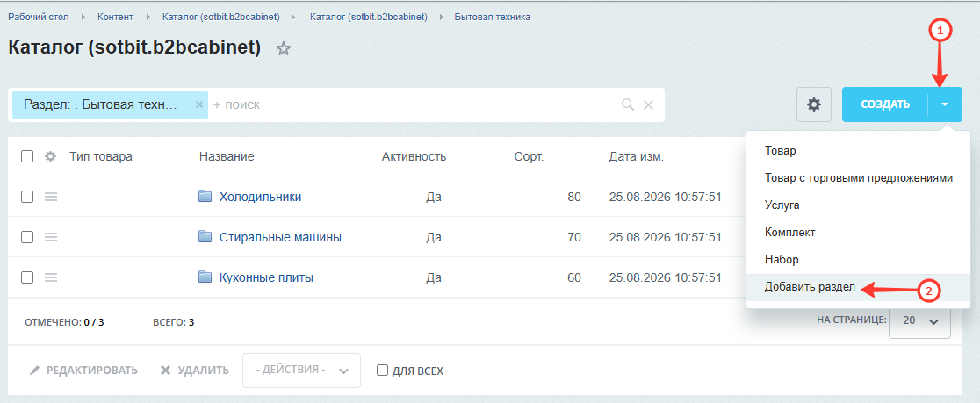Sort by the Тип товара column header
980x403 pixels.
pos(101,157)
